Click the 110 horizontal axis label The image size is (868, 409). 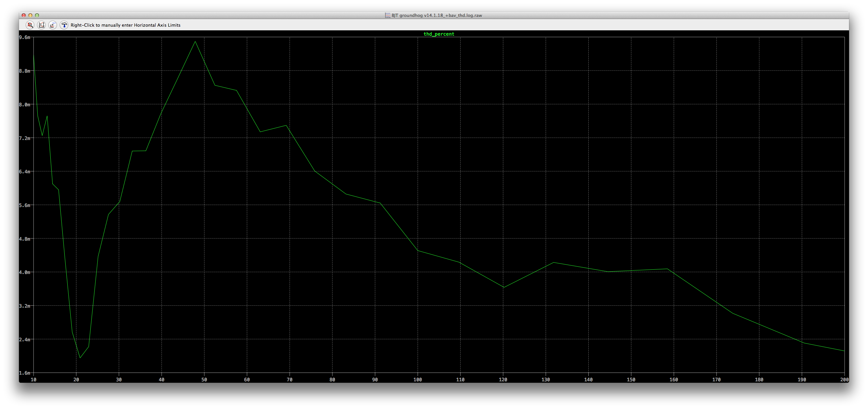click(460, 380)
